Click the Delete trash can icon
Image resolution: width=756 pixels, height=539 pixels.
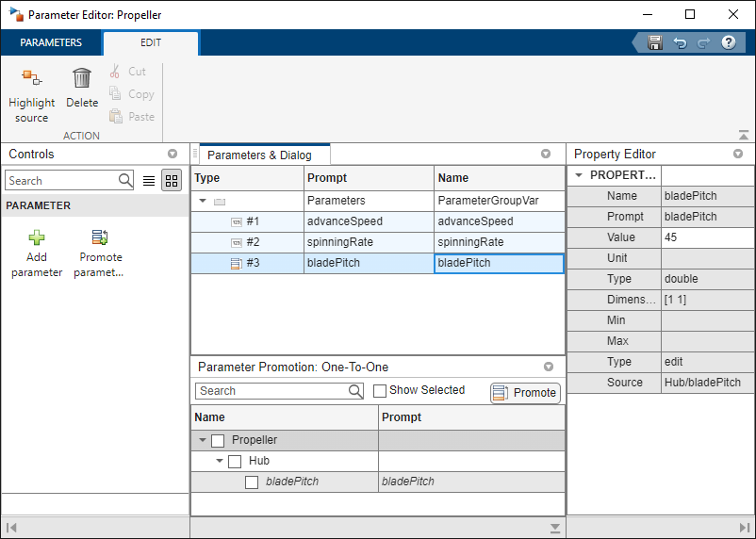pos(82,78)
